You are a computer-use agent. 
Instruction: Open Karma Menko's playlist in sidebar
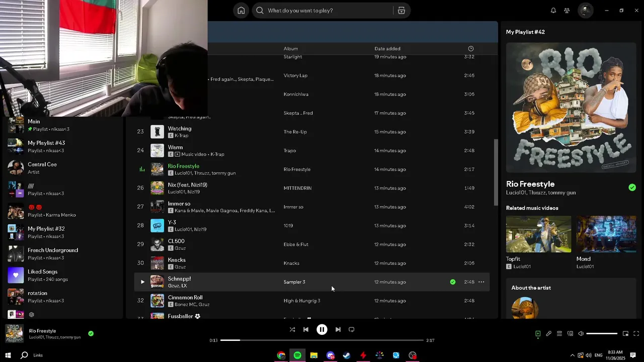click(x=62, y=211)
